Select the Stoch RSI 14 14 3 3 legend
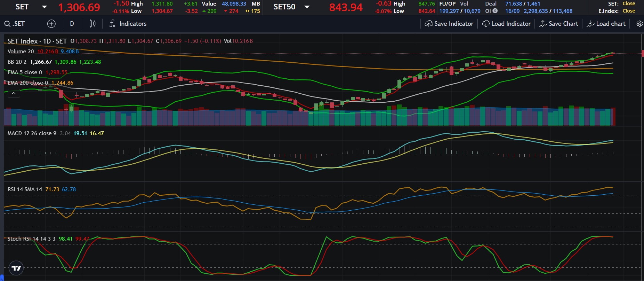The height and width of the screenshot is (281, 644). pyautogui.click(x=31, y=239)
